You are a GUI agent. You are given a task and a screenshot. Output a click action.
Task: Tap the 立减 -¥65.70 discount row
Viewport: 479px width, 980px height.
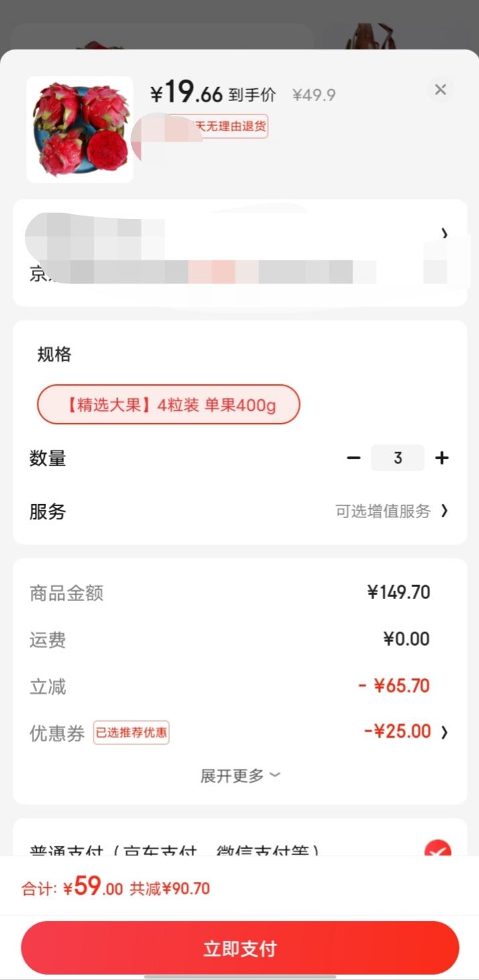click(239, 686)
